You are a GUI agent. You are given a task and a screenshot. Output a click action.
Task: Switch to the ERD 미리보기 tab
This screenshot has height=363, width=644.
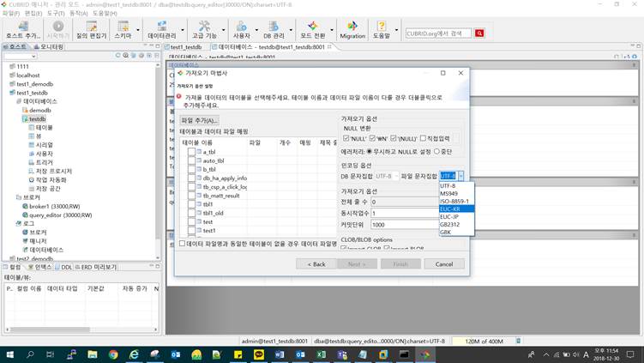[x=95, y=267]
